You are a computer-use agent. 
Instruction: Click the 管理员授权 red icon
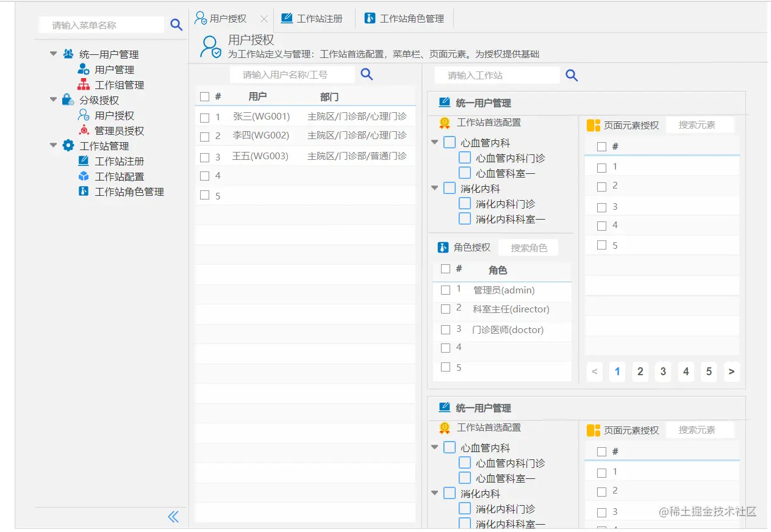pos(84,130)
